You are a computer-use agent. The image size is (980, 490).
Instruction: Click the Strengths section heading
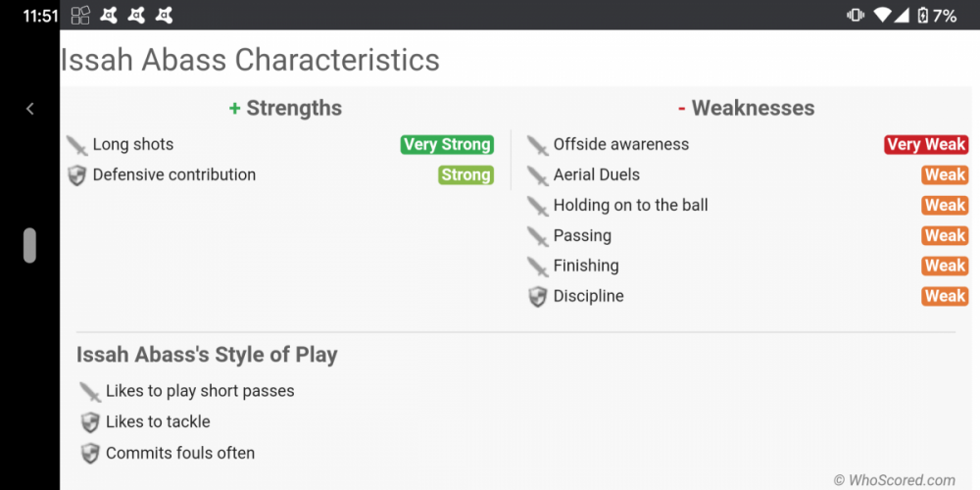tap(285, 109)
